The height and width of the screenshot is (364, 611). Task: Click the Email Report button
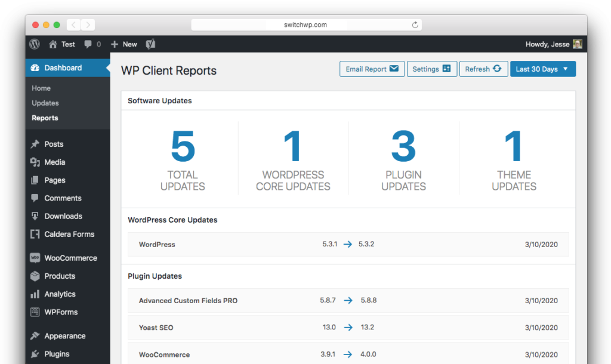coord(372,69)
